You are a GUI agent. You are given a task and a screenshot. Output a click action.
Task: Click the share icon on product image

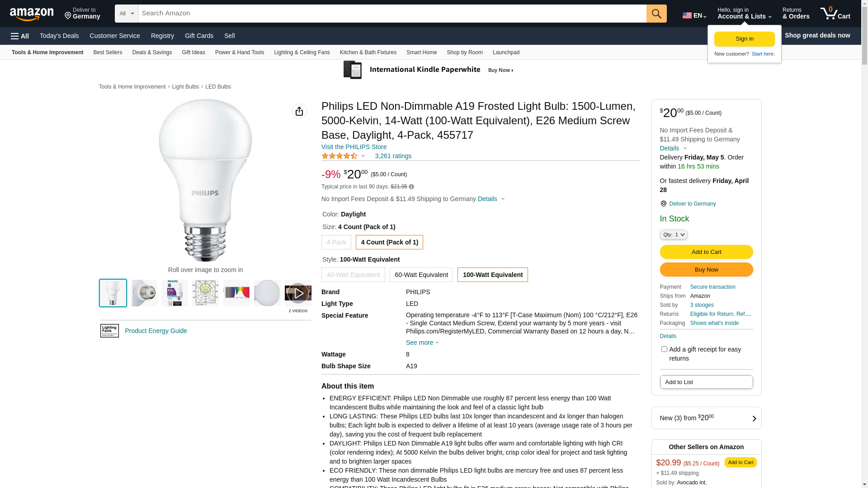pyautogui.click(x=299, y=111)
